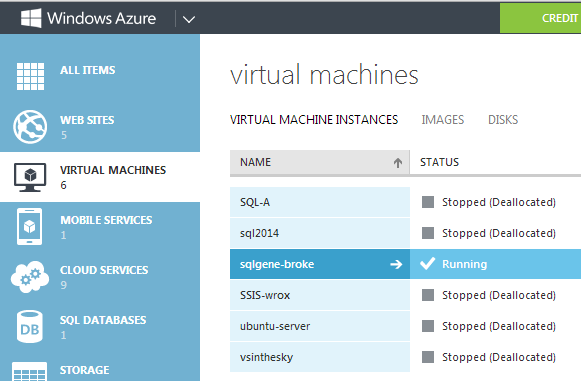Click the Web Sites globe icon

point(30,126)
